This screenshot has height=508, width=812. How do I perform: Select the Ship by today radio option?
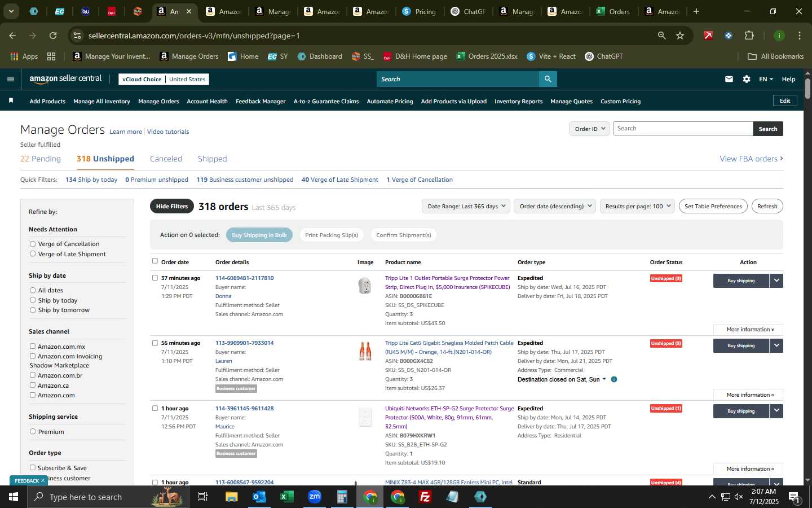coord(33,300)
